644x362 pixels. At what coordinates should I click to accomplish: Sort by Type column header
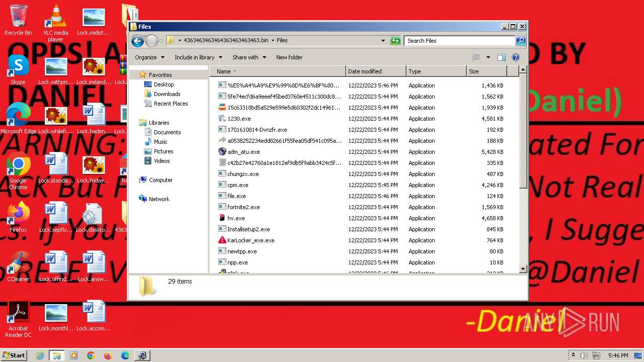pos(436,71)
